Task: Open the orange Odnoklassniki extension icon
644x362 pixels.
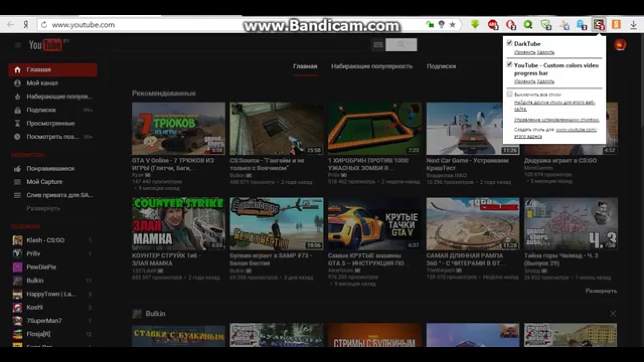Action: 616,25
